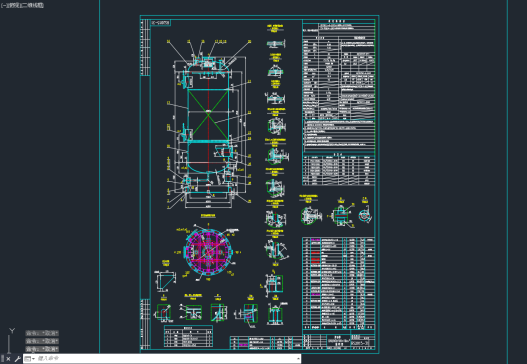Grab the command line grip handle
Viewport: 527px width, 364px height.
point(2,359)
